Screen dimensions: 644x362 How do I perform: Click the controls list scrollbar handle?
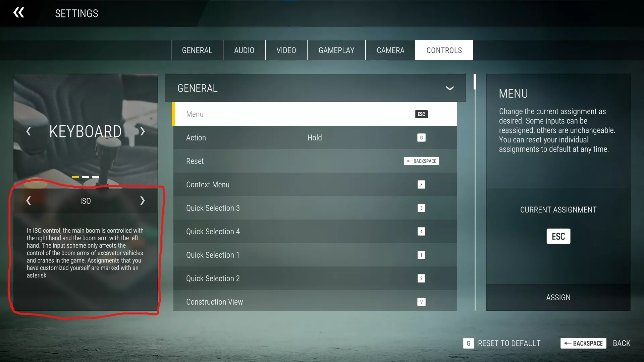point(475,82)
